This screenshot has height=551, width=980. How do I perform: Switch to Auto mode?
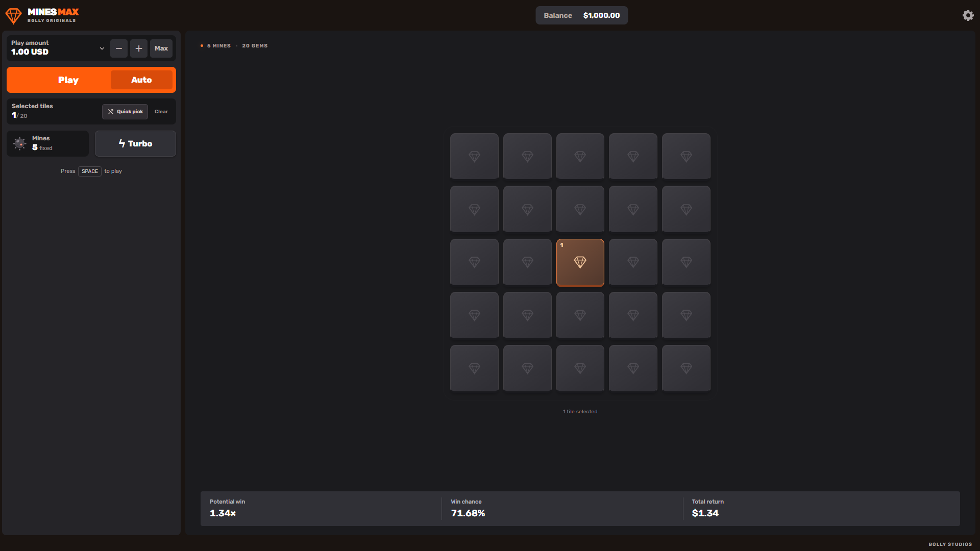141,80
